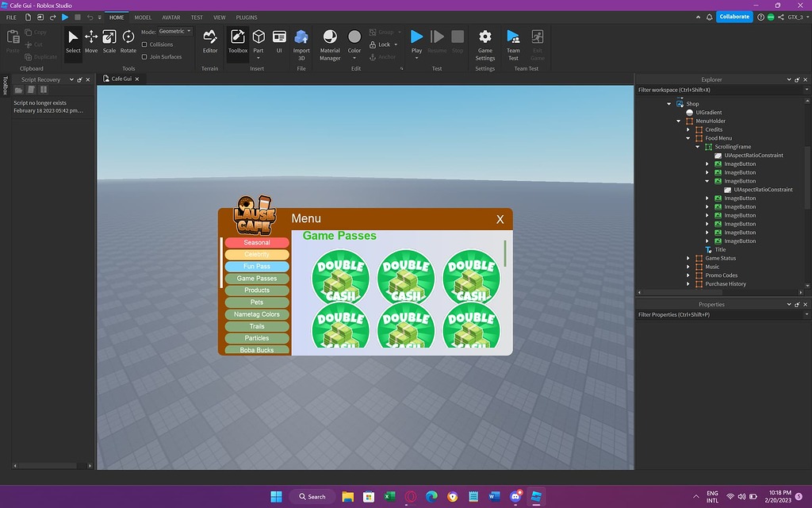This screenshot has width=812, height=508.
Task: Open the Mode Geometric dropdown
Action: click(174, 32)
